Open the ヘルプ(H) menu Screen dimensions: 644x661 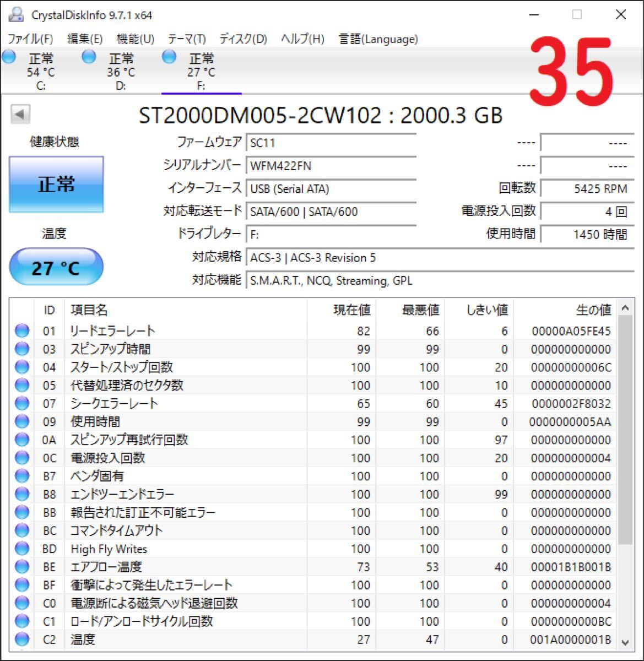(x=302, y=39)
